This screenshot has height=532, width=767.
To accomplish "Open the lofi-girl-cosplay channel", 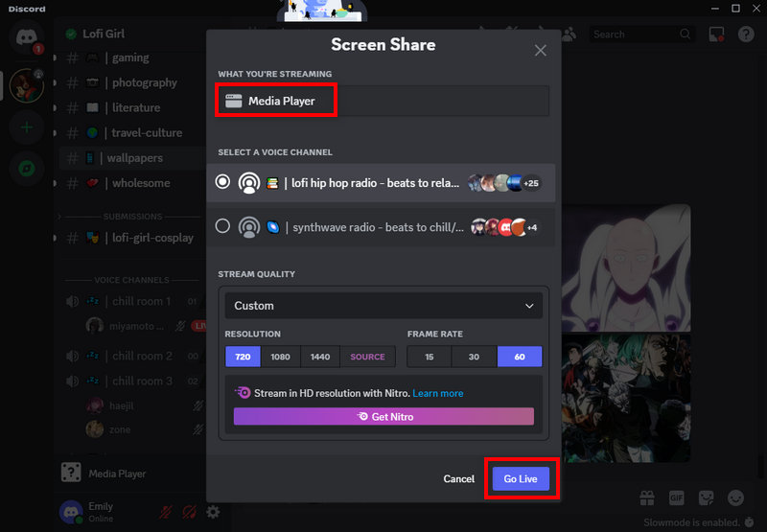I will pyautogui.click(x=132, y=238).
